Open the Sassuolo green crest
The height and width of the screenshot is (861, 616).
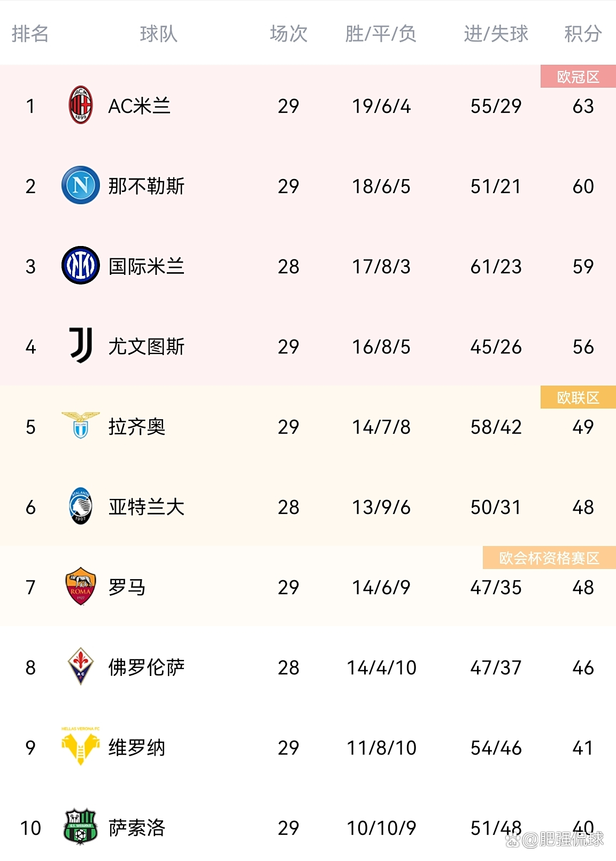[x=81, y=827]
